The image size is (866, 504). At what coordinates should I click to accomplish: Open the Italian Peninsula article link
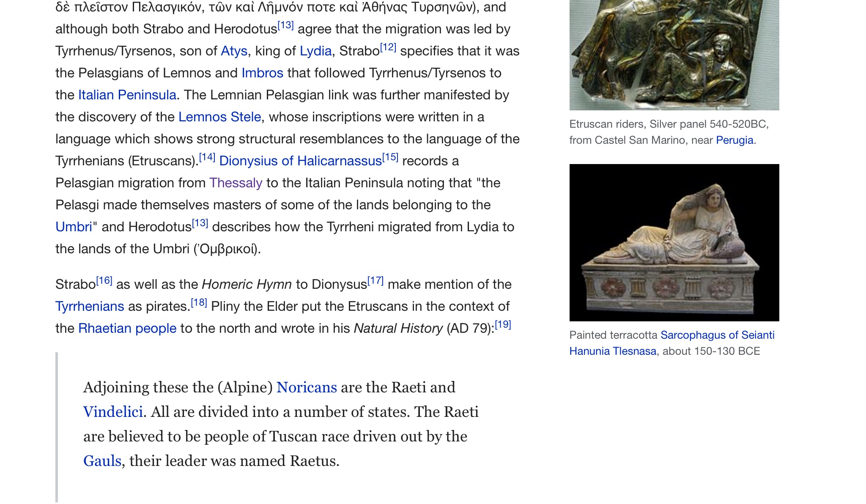tap(127, 95)
